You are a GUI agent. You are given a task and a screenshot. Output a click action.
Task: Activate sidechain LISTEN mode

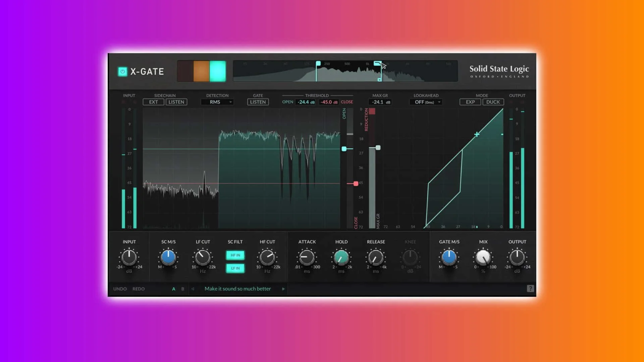(x=176, y=102)
